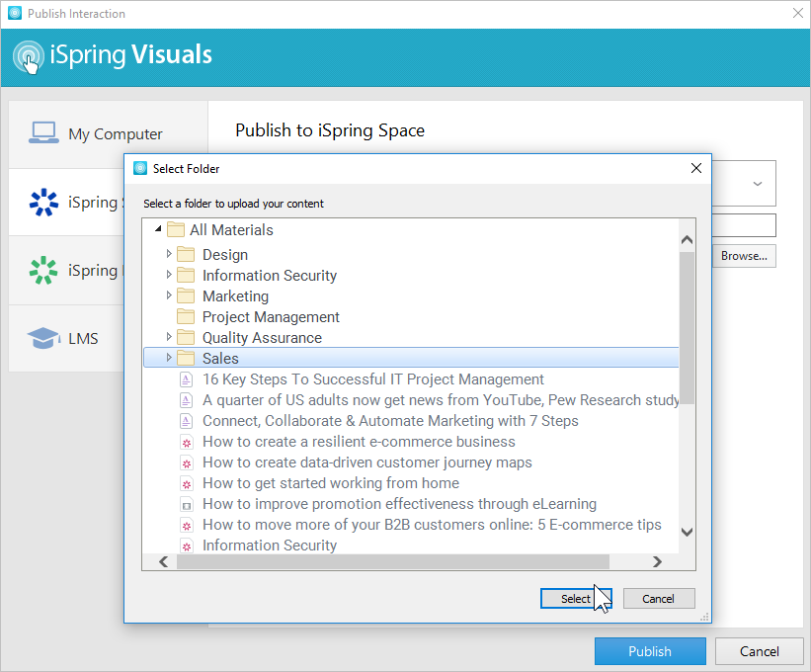Click 'How to create a resilient e-commerce business'

tap(359, 442)
